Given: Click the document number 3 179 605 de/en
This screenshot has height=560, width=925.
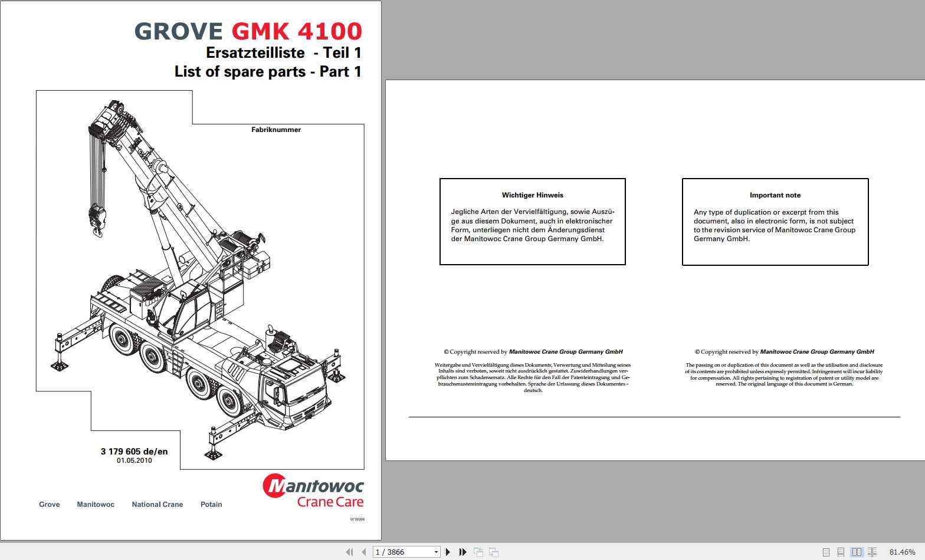Looking at the screenshot, I should (x=134, y=452).
